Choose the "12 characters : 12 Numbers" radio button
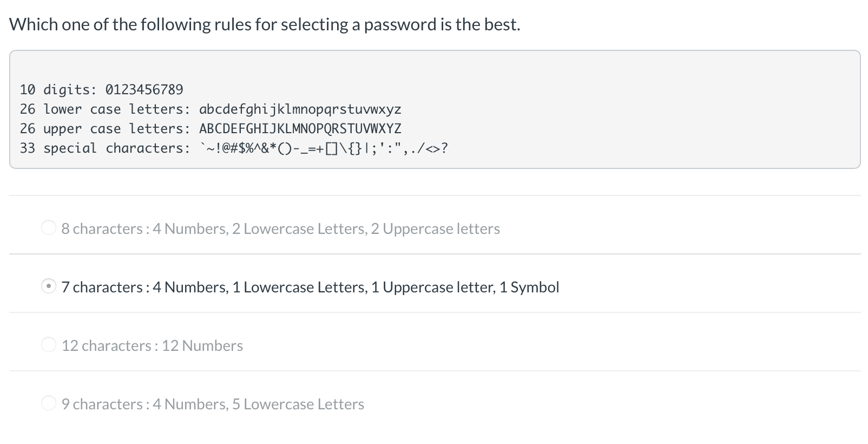This screenshot has width=868, height=444. pos(49,345)
